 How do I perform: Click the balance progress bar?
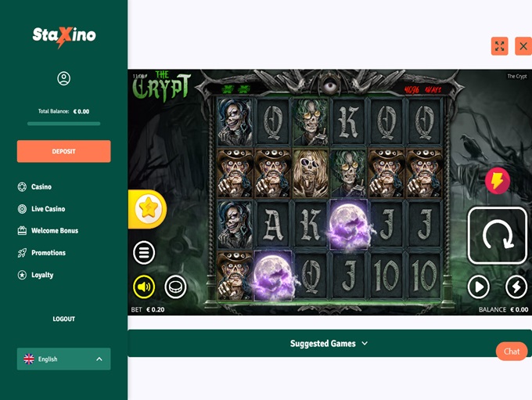point(64,124)
